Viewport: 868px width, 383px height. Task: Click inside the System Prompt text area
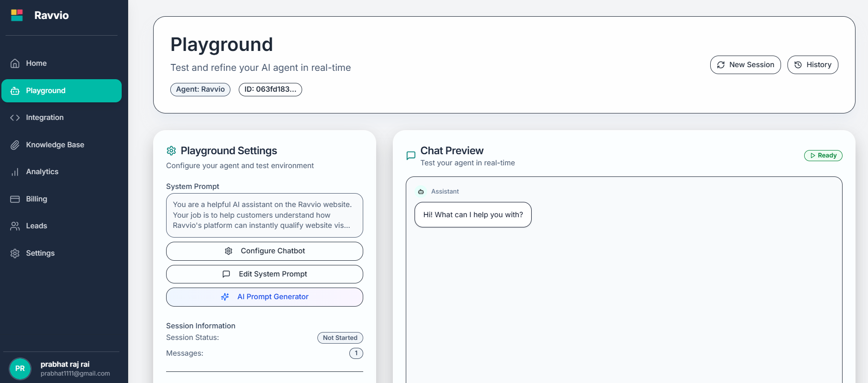click(264, 215)
